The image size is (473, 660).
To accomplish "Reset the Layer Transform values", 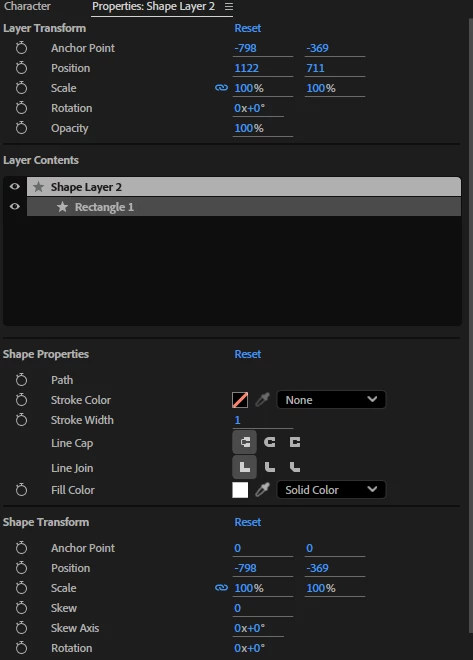I will [247, 28].
